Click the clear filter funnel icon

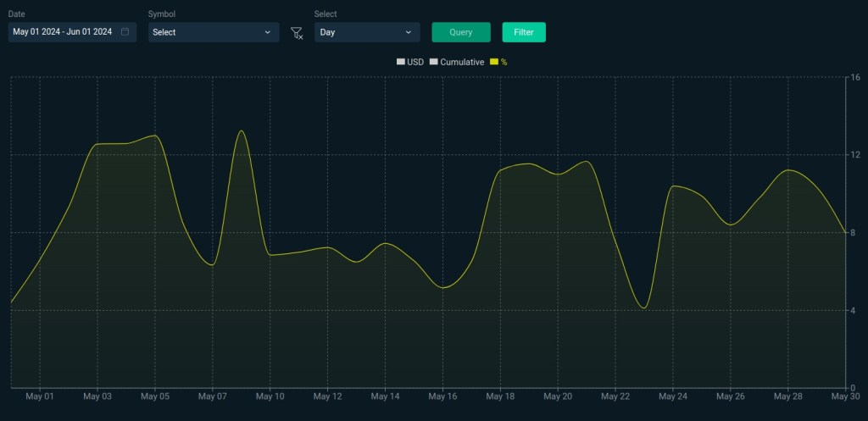[x=297, y=33]
